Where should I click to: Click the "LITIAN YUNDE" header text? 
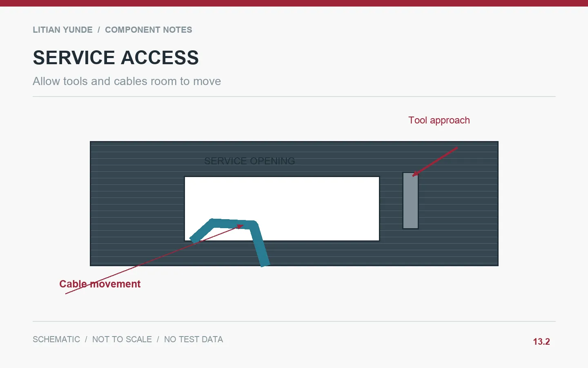(x=62, y=30)
